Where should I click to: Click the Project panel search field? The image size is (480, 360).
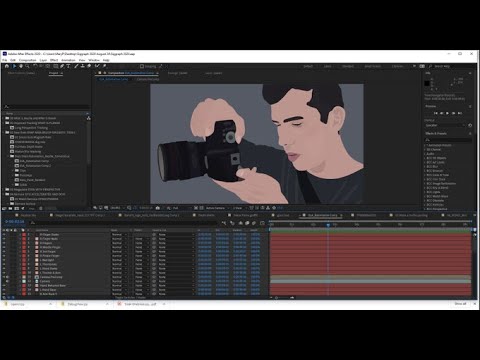[46, 107]
